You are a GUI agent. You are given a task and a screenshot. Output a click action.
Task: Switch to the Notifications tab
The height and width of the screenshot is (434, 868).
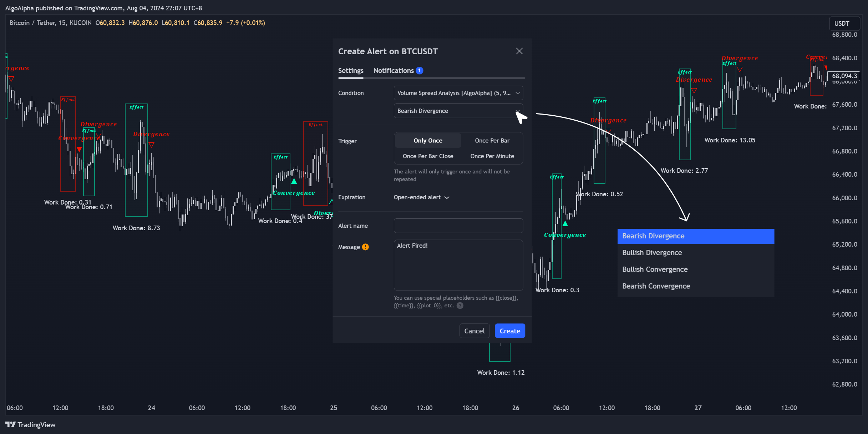point(394,71)
